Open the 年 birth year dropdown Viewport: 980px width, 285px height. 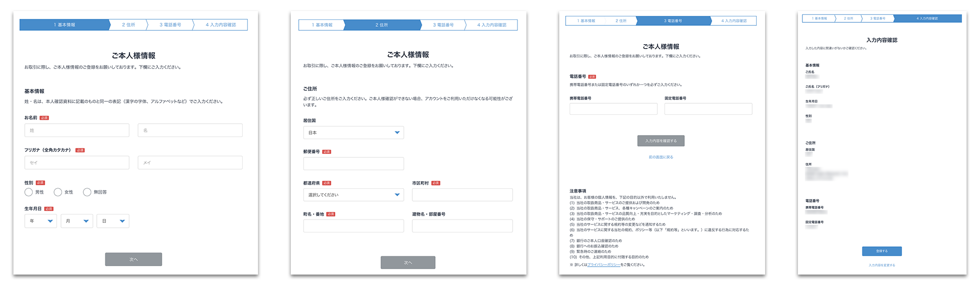tap(41, 221)
